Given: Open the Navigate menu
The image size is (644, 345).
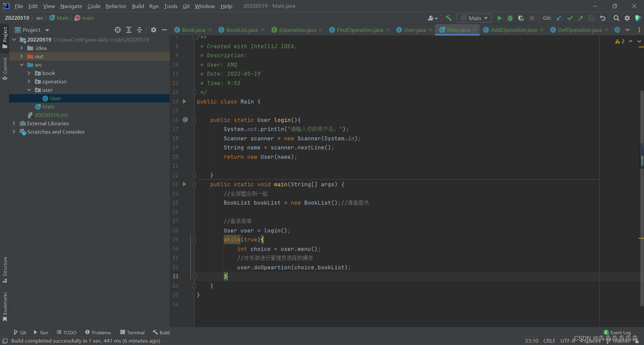Looking at the screenshot, I should [71, 6].
